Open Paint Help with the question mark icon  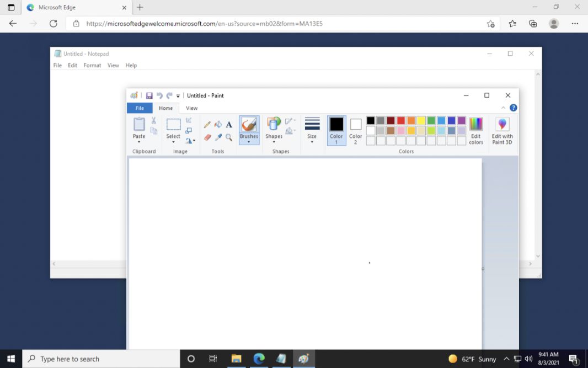pos(513,108)
